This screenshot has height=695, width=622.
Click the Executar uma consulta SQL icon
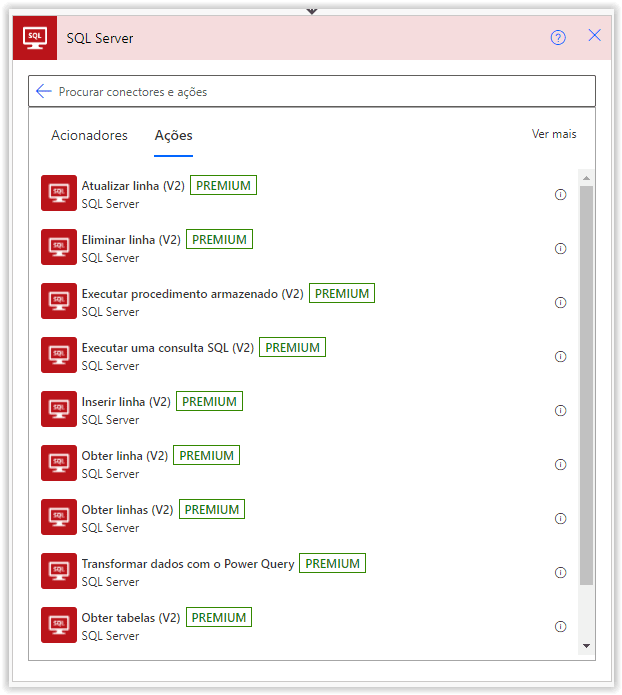click(x=59, y=355)
